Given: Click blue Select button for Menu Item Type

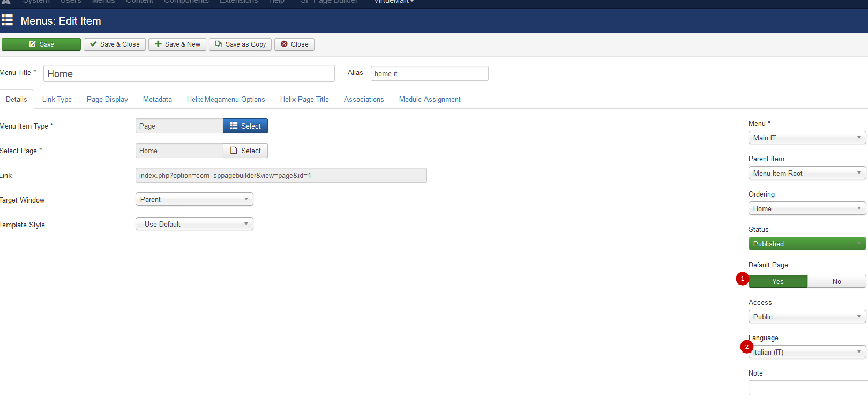Looking at the screenshot, I should pyautogui.click(x=245, y=126).
